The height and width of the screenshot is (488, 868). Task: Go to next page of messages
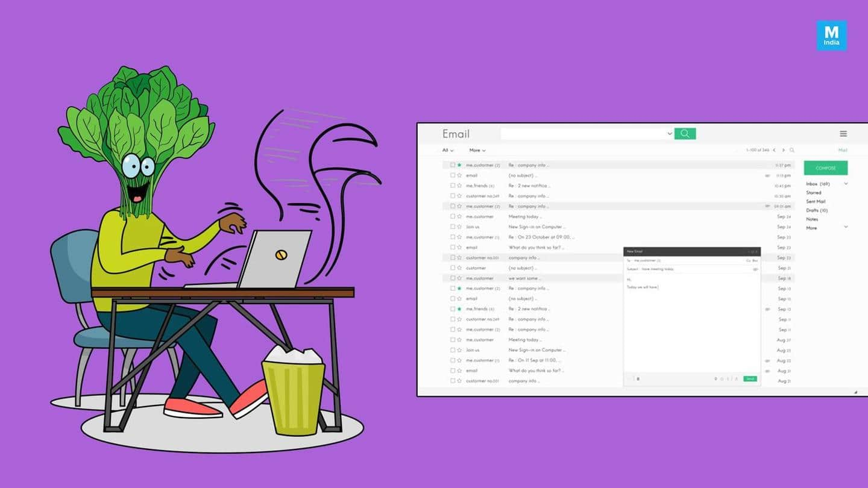(784, 150)
